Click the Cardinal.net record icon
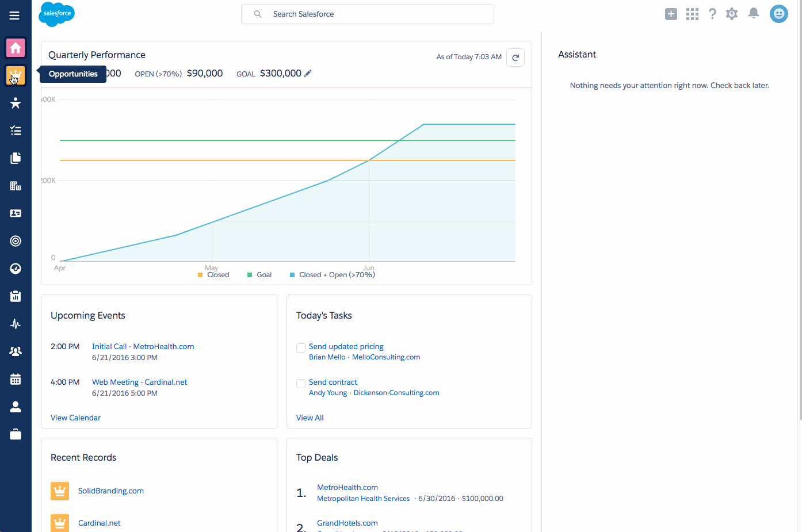 (x=60, y=523)
